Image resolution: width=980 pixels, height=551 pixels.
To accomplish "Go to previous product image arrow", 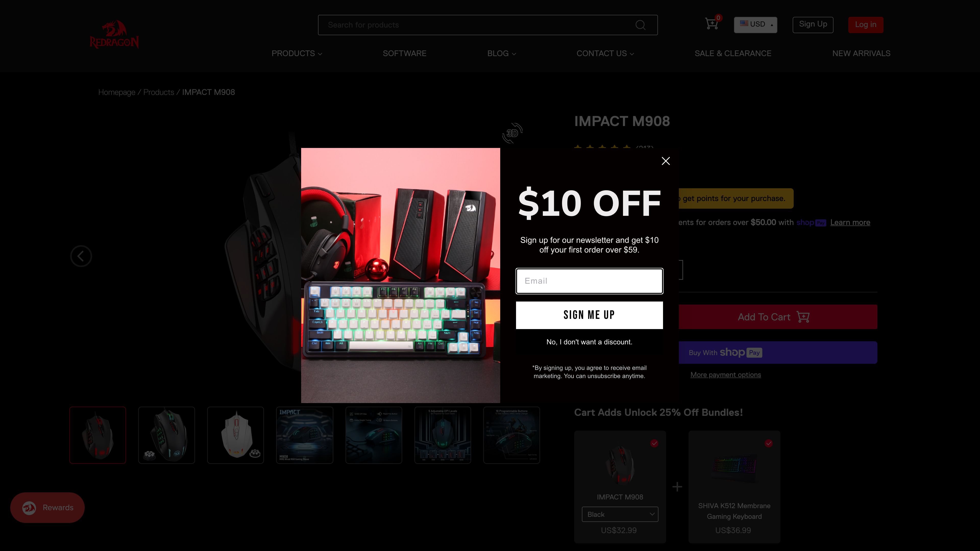I will (x=81, y=256).
